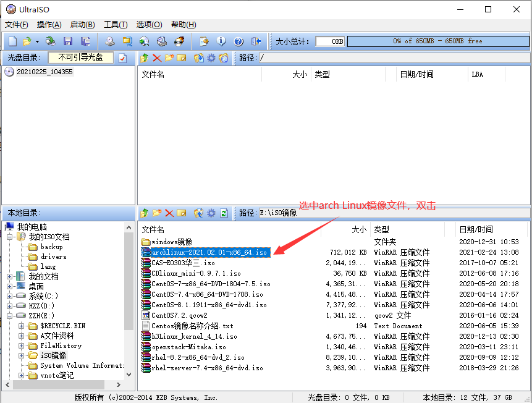Image resolution: width=532 pixels, height=403 pixels.
Task: Open the 工具(T) menu
Action: pyautogui.click(x=116, y=25)
